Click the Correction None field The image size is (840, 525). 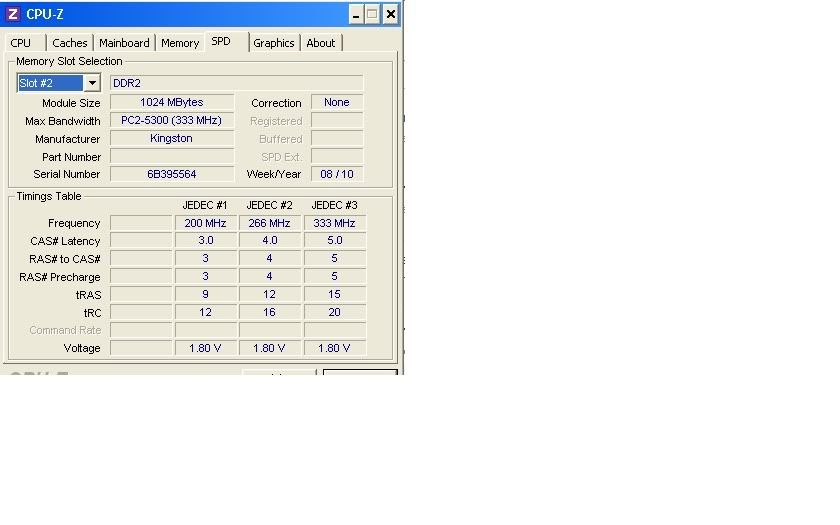[x=337, y=102]
